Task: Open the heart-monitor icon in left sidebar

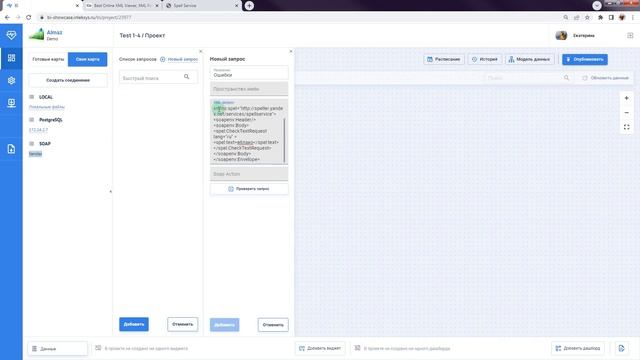Action: 11,35
